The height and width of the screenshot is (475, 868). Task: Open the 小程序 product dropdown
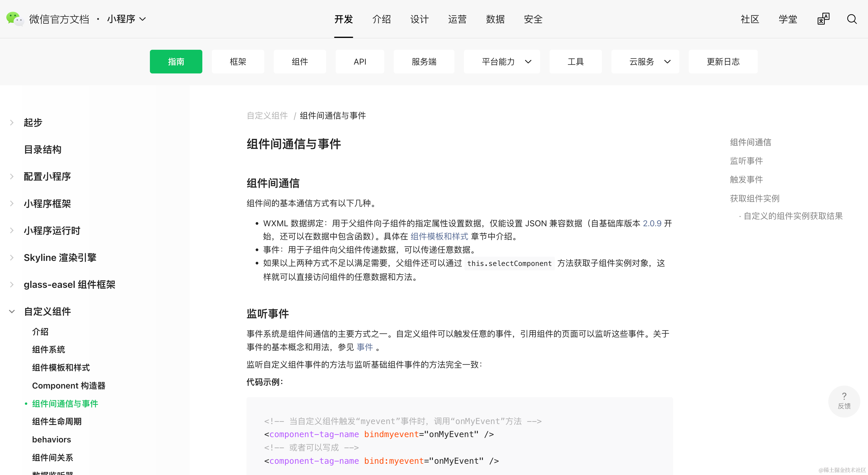coord(126,19)
